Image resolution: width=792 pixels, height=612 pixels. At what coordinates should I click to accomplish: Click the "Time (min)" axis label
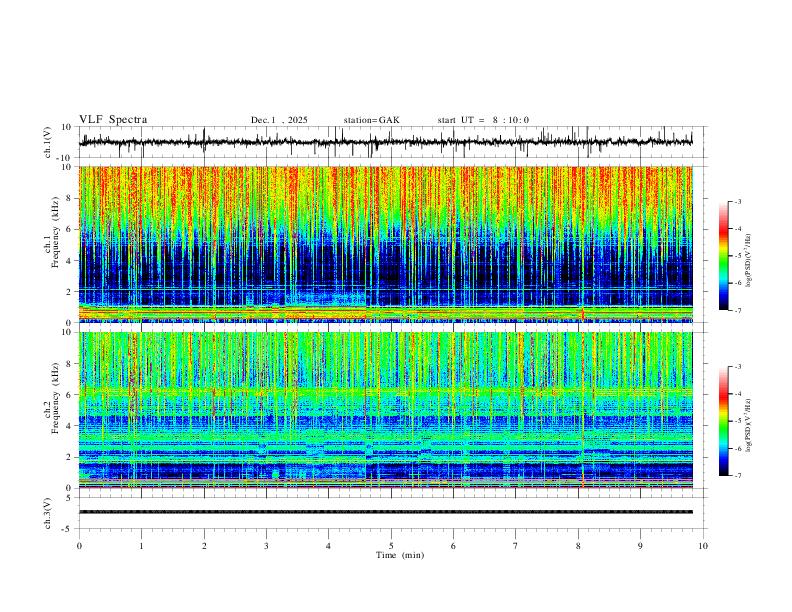click(x=400, y=555)
